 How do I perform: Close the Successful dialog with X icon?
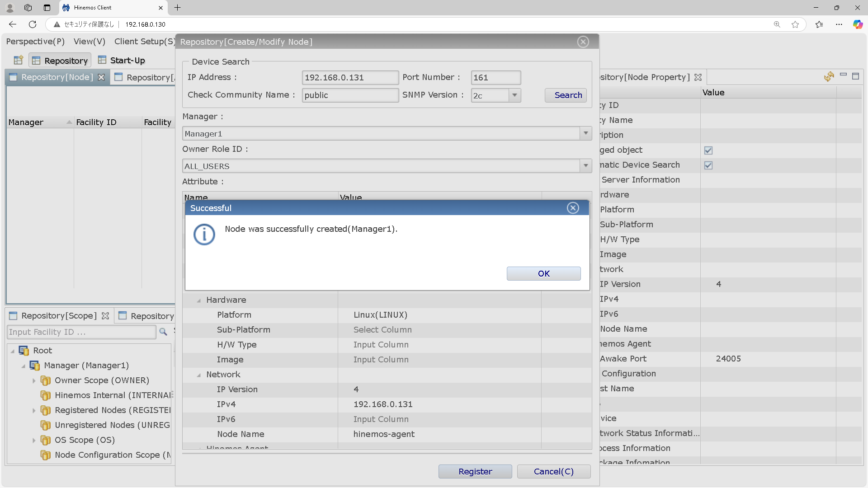pos(573,208)
